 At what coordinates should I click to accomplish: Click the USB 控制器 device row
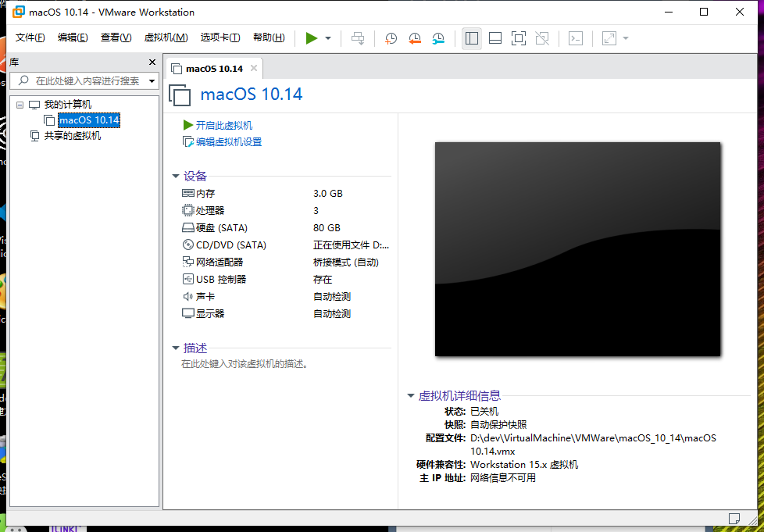(285, 279)
